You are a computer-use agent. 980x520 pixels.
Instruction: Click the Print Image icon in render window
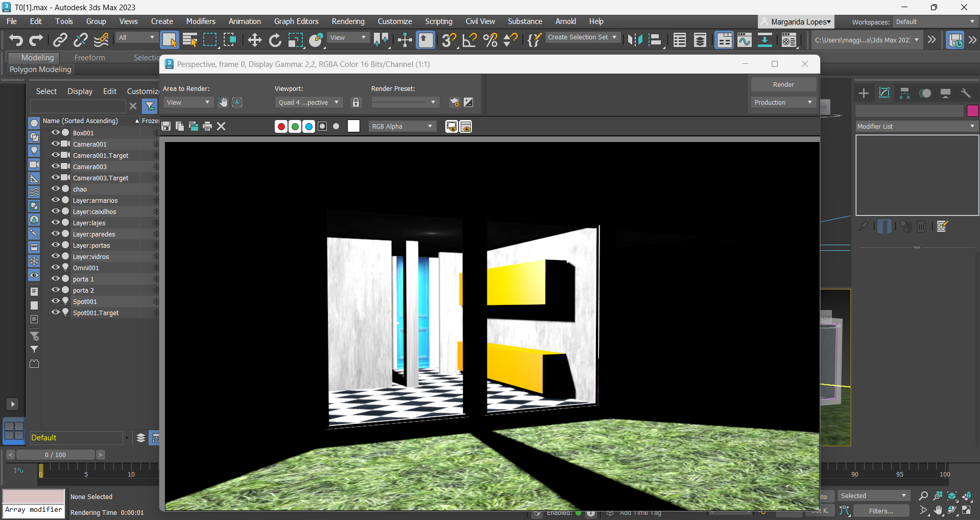pos(207,126)
